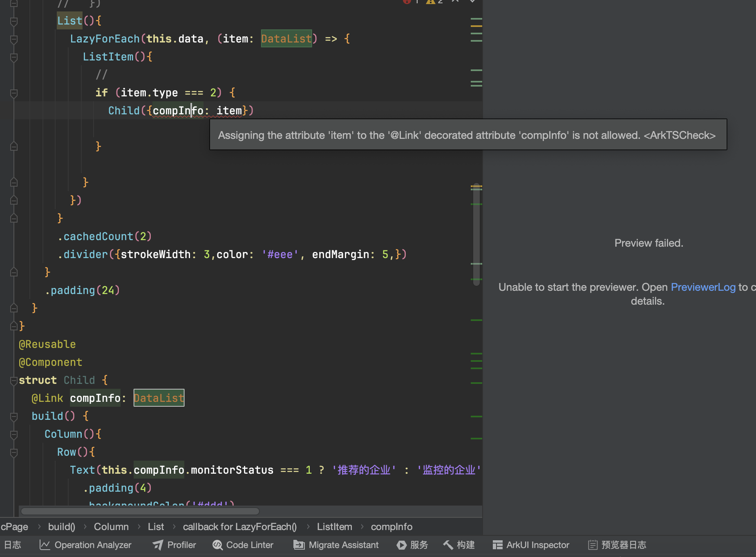Click monitorStatus in Text expression
Screen dimensions: 756x557
(x=232, y=470)
